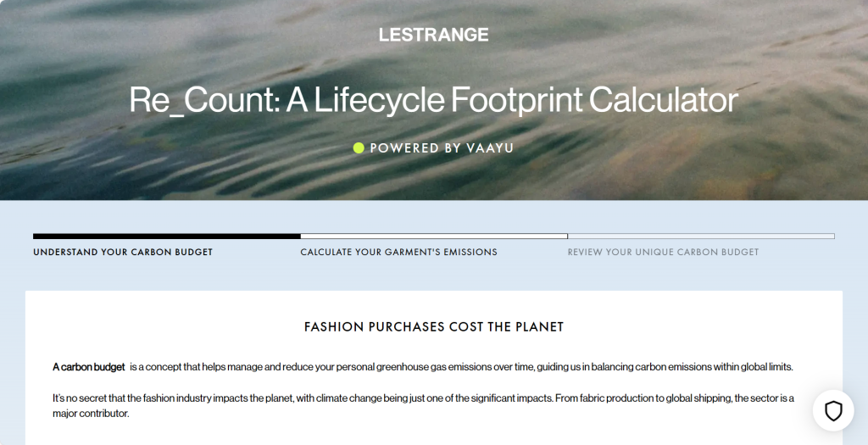Click the shield privacy icon button
Image resolution: width=868 pixels, height=445 pixels.
(x=833, y=411)
